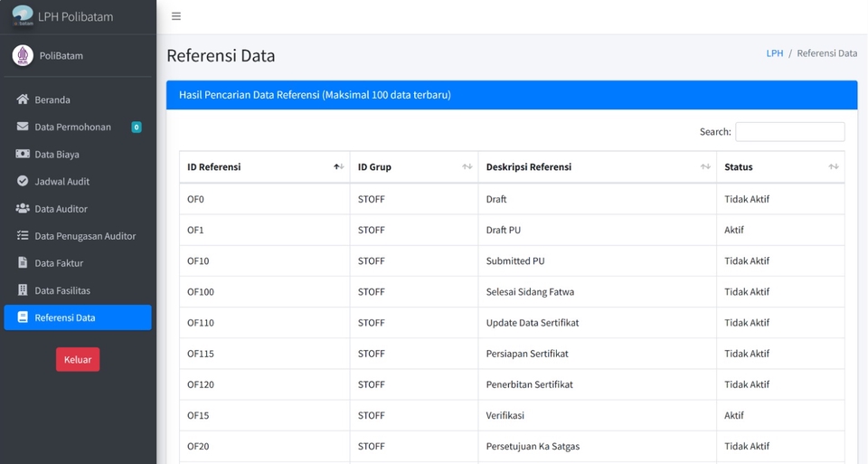This screenshot has width=868, height=464.
Task: Click the red Keluar button
Action: point(78,359)
